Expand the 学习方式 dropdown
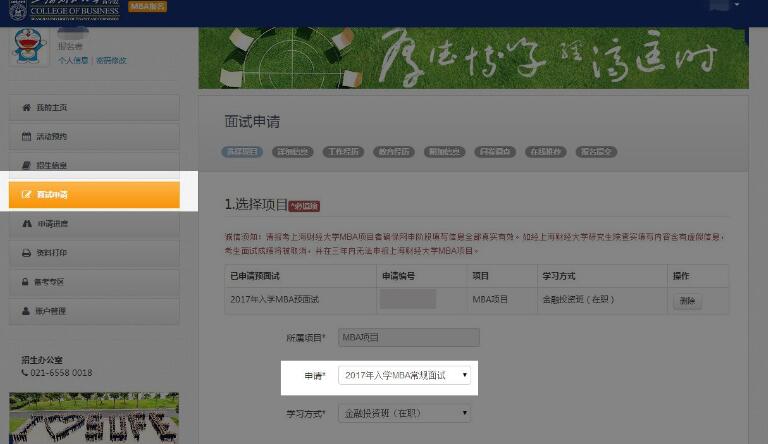Viewport: 768px width, 444px height. (x=404, y=413)
